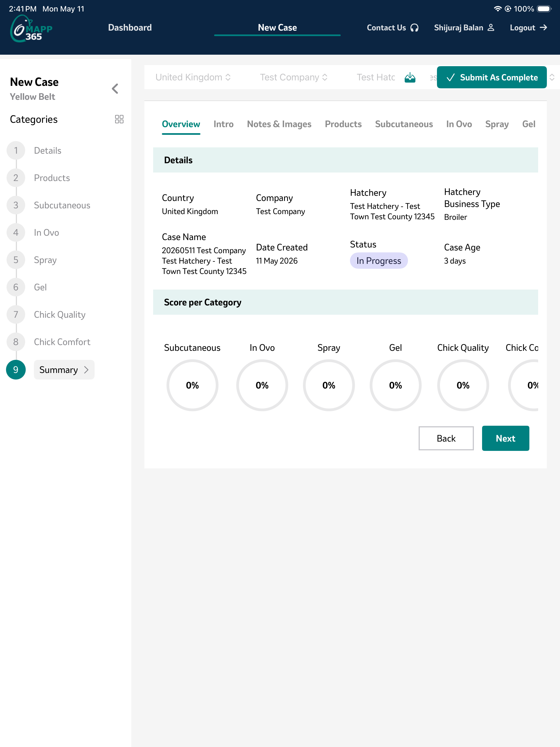Tap the download case icon
Viewport: 560px width, 747px height.
410,77
